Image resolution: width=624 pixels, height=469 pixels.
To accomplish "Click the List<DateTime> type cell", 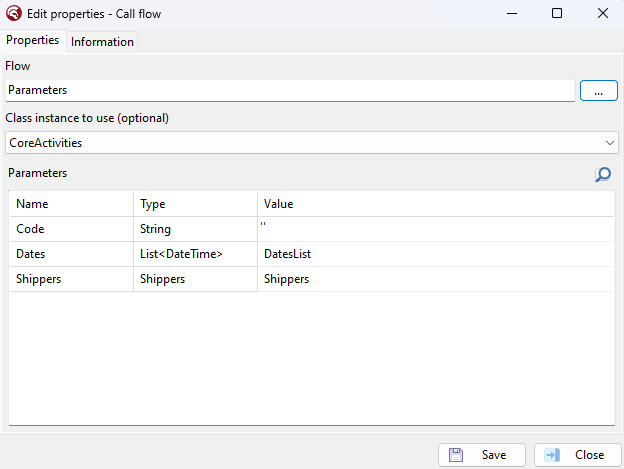I will click(x=195, y=254).
